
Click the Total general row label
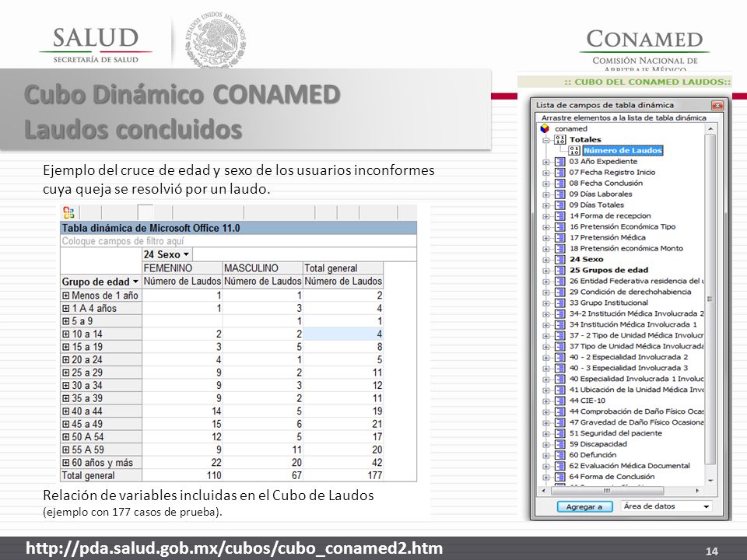tap(101, 475)
